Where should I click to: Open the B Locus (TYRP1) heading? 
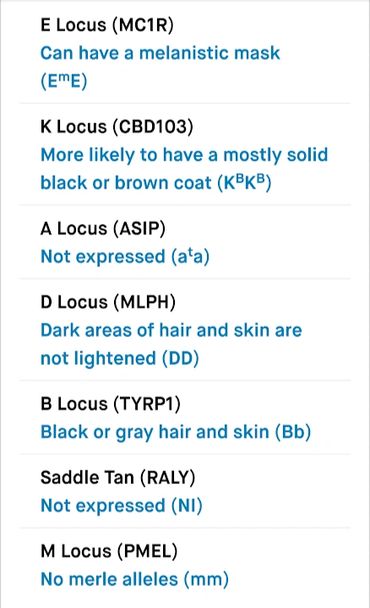coord(111,404)
